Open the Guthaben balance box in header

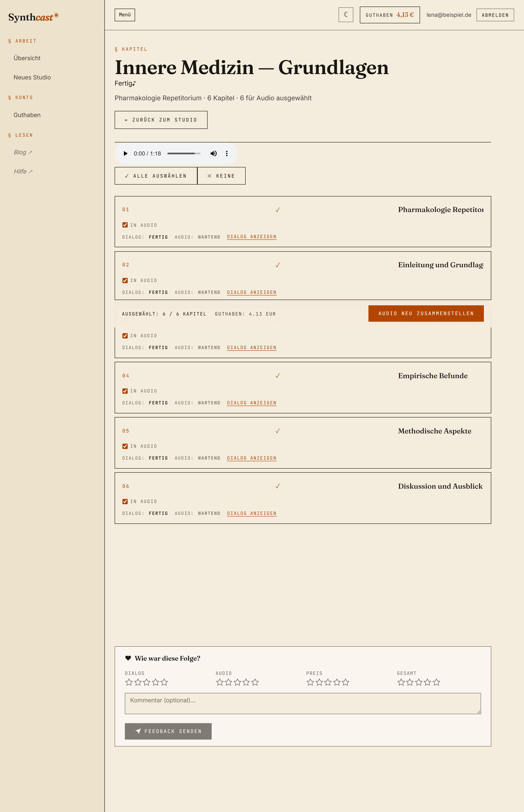[390, 15]
